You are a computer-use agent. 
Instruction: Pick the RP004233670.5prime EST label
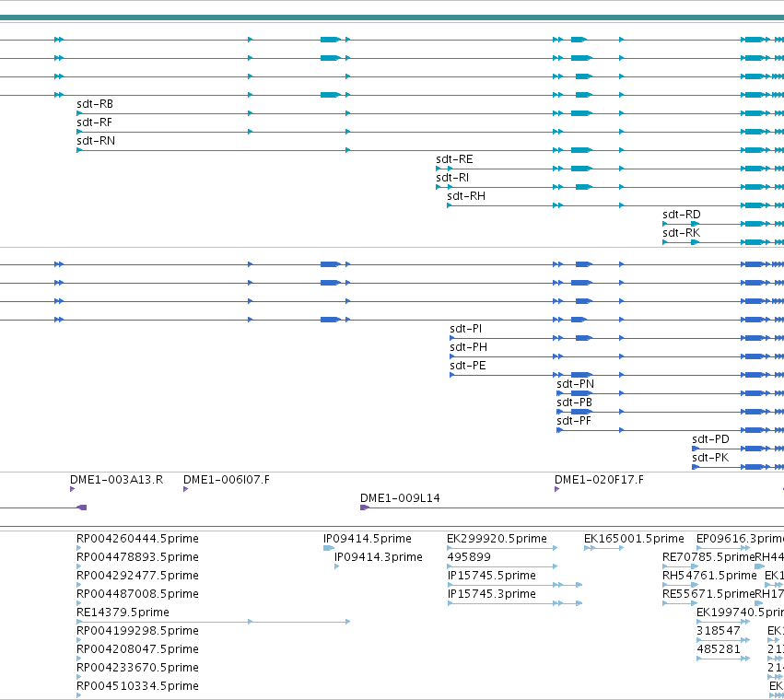coord(137,668)
